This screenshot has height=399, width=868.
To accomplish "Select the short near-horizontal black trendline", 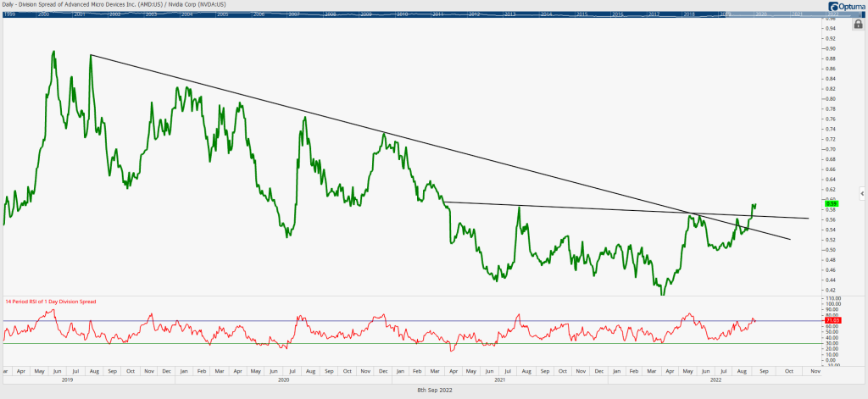I will click(626, 210).
